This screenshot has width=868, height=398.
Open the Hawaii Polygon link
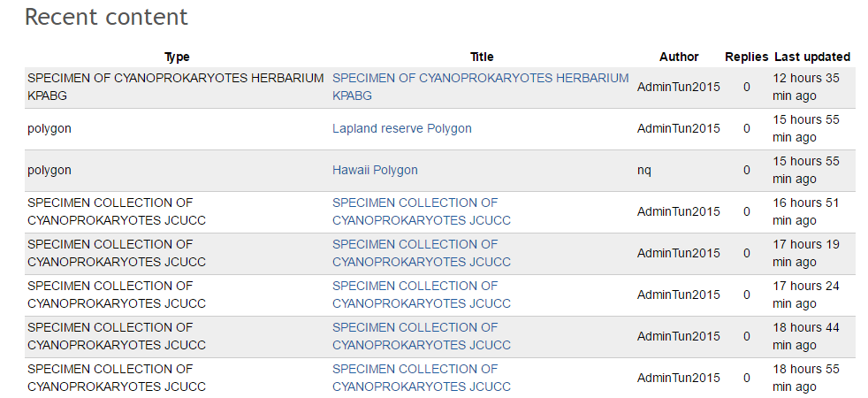[x=375, y=170]
